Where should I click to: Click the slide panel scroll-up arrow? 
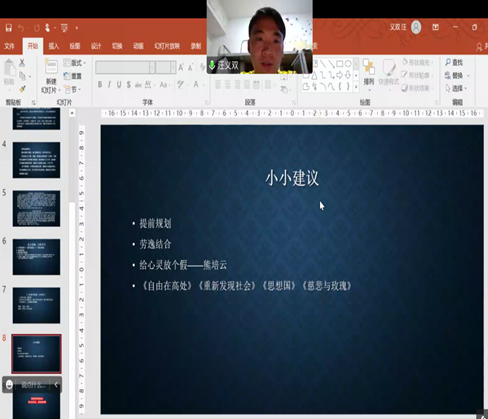72,113
